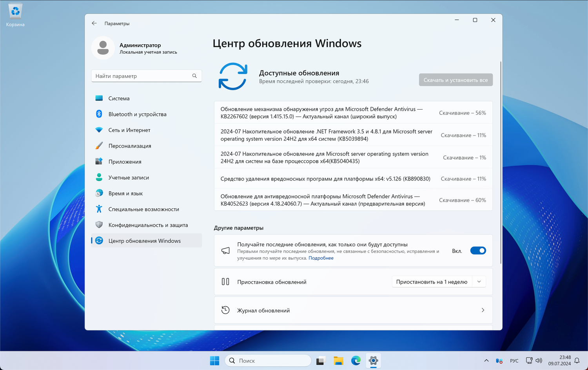588x370 pixels.
Task: Click the Скачивание – 60% status
Action: point(463,200)
